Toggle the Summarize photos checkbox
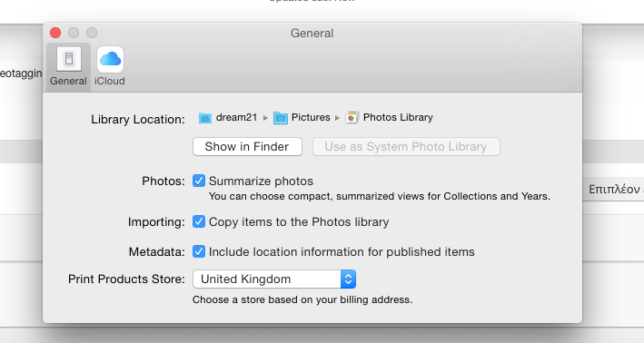 (x=199, y=181)
